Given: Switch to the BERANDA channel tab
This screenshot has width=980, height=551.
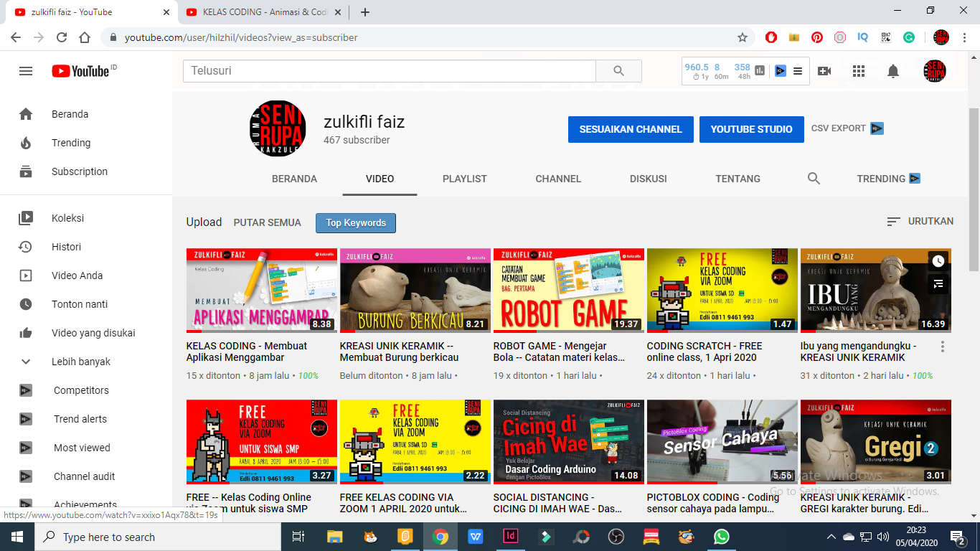Looking at the screenshot, I should pos(294,179).
